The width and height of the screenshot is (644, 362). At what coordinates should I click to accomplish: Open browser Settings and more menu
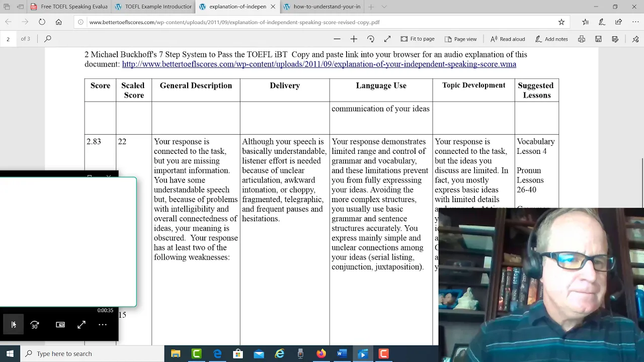click(x=635, y=22)
